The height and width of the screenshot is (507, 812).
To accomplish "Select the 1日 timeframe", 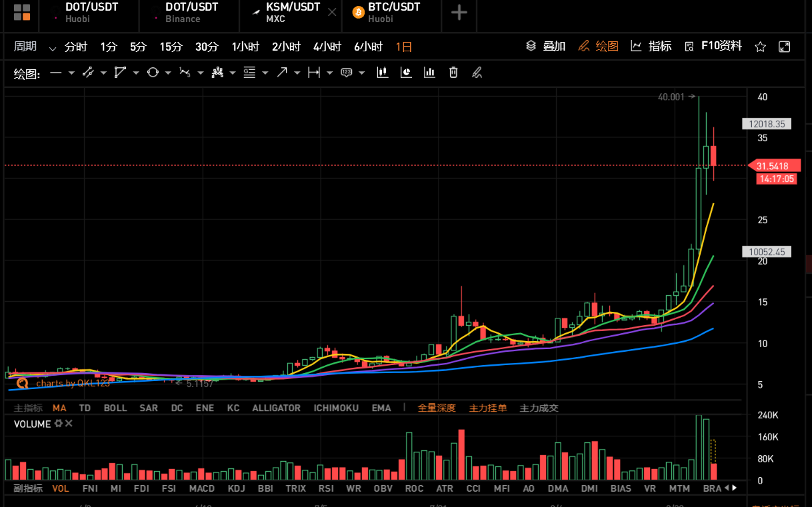I will click(x=404, y=47).
